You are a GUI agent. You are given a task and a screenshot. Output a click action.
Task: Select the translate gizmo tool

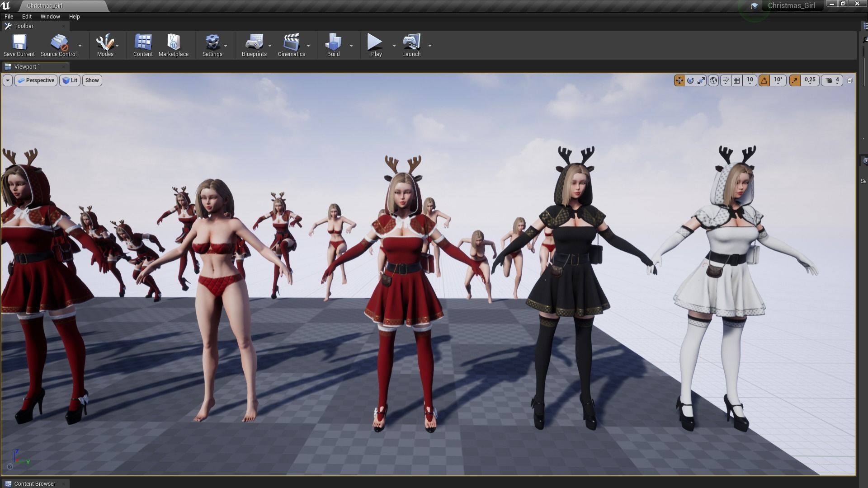[x=679, y=80]
